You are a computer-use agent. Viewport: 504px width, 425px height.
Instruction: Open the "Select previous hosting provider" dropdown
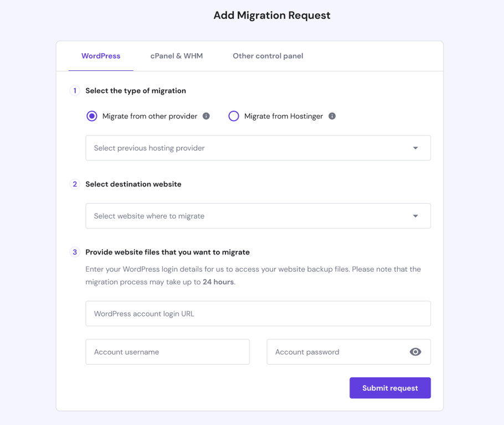coord(258,148)
